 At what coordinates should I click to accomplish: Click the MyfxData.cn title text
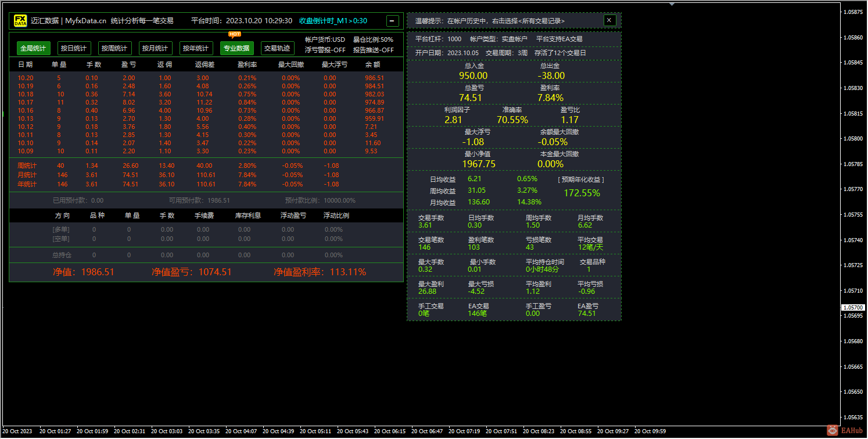pyautogui.click(x=85, y=21)
